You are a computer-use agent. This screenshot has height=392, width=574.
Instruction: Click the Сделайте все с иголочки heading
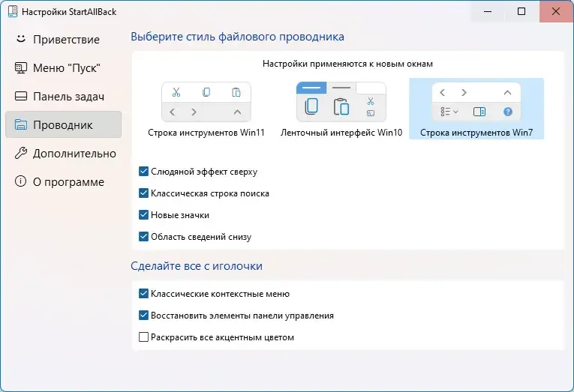[x=197, y=266]
